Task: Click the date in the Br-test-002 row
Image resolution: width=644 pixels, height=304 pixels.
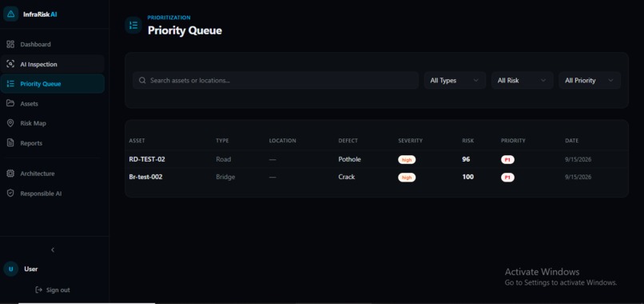Action: 578,177
